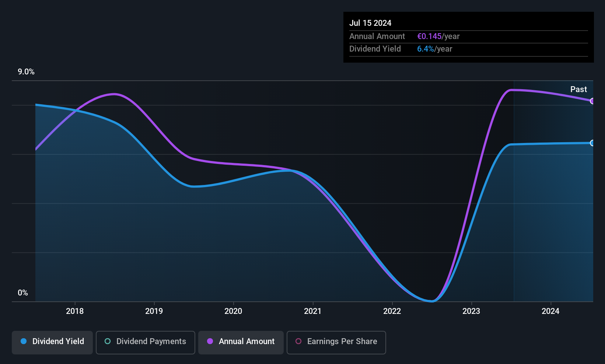Select the 2020 x-axis label
This screenshot has height=364, width=605.
point(233,311)
